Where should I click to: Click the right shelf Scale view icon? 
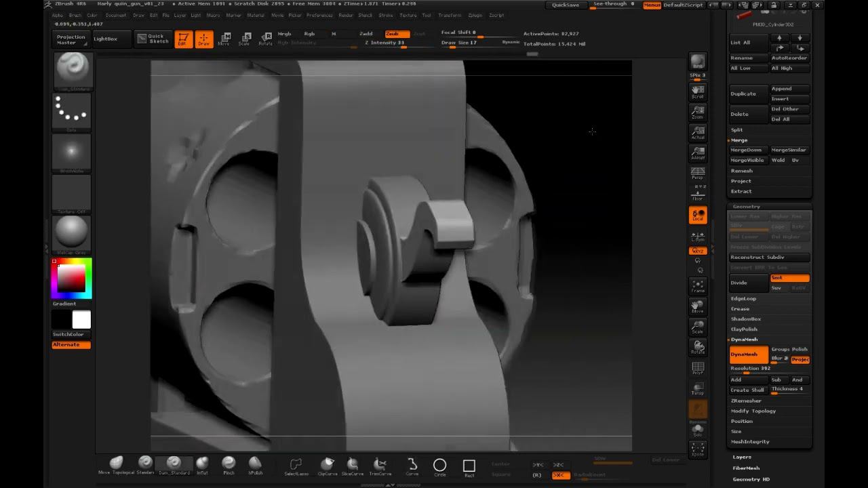click(x=698, y=327)
